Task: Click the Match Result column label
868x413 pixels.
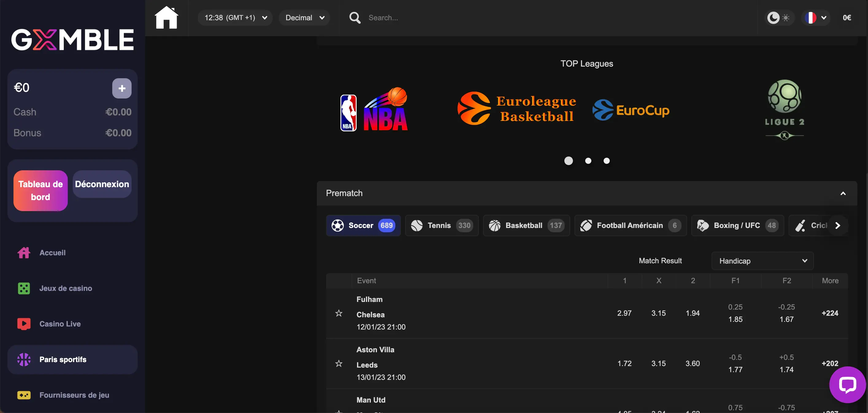Action: pyautogui.click(x=660, y=261)
